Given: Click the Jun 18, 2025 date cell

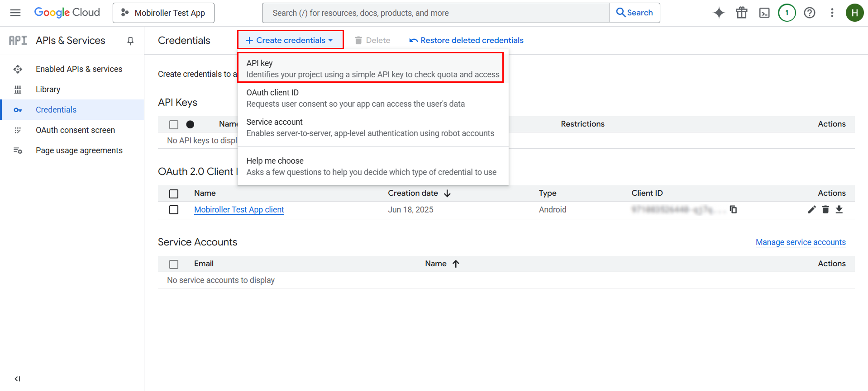Looking at the screenshot, I should [x=410, y=210].
